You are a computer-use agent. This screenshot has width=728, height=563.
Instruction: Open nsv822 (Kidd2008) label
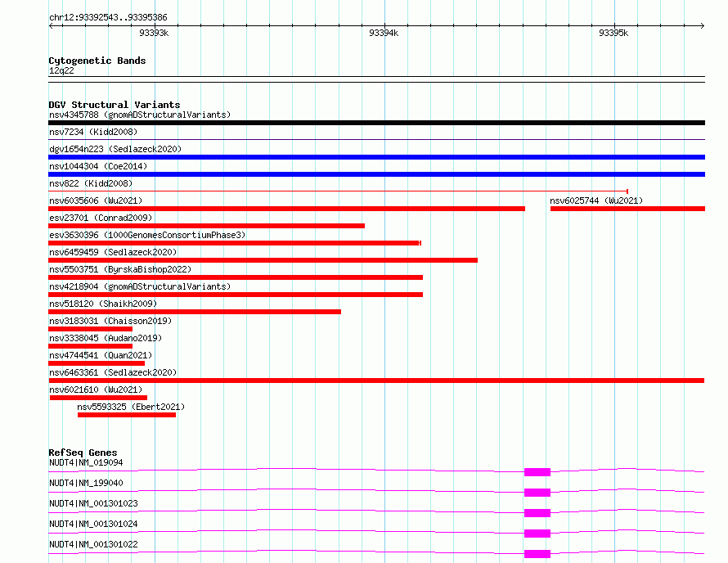click(91, 183)
